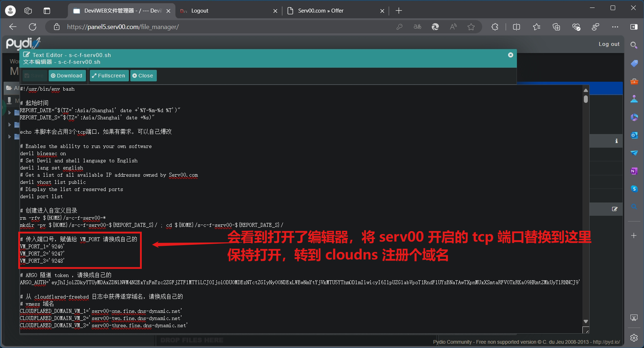
Task: Go back with the browser back arrow
Action: [13, 27]
